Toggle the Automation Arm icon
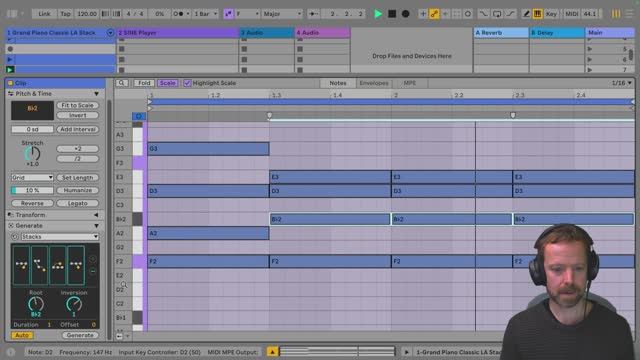640x360 pixels. (x=434, y=14)
